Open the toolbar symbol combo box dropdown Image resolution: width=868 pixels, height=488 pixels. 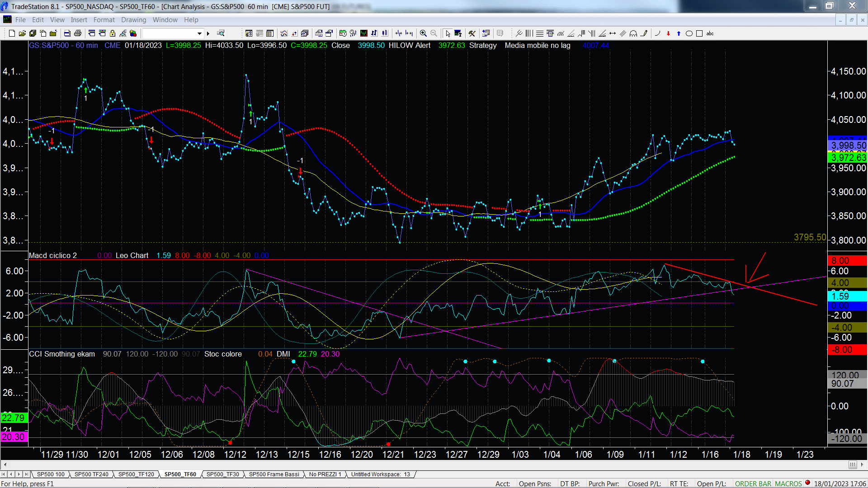(x=199, y=33)
